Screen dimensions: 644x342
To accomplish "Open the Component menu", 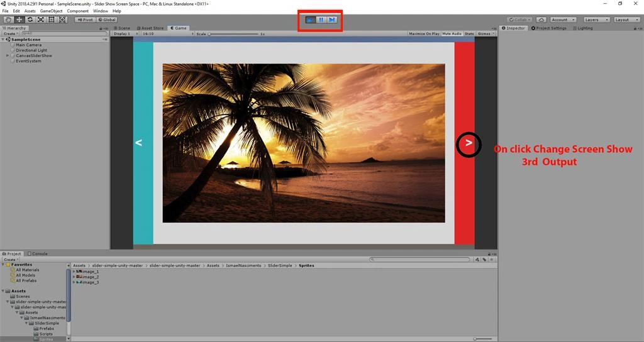I will (77, 11).
